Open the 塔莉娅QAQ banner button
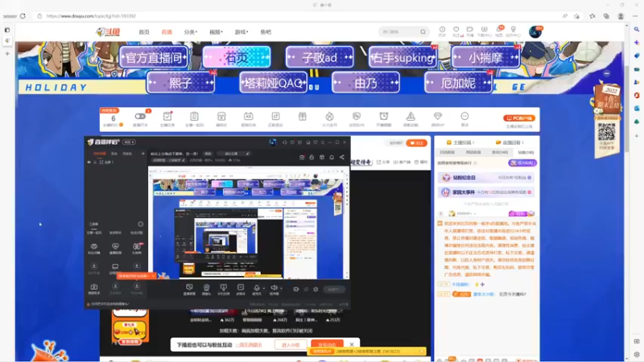The image size is (644, 362). pyautogui.click(x=273, y=83)
